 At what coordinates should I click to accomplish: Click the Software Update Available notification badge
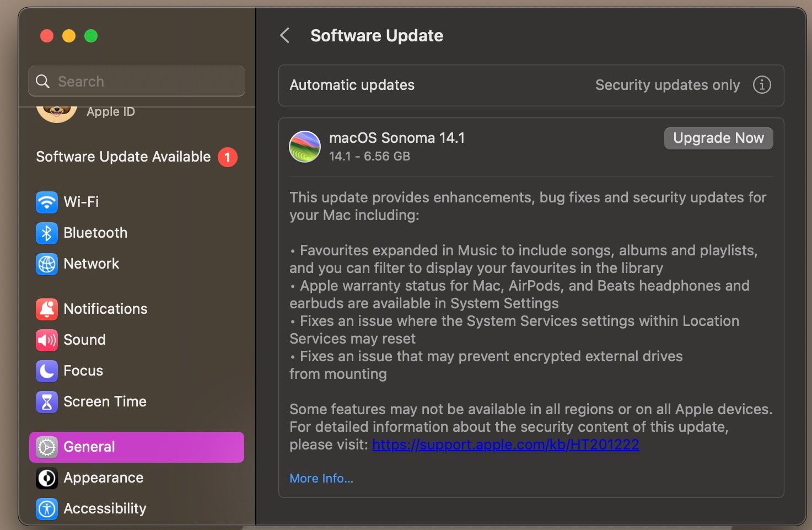(227, 157)
